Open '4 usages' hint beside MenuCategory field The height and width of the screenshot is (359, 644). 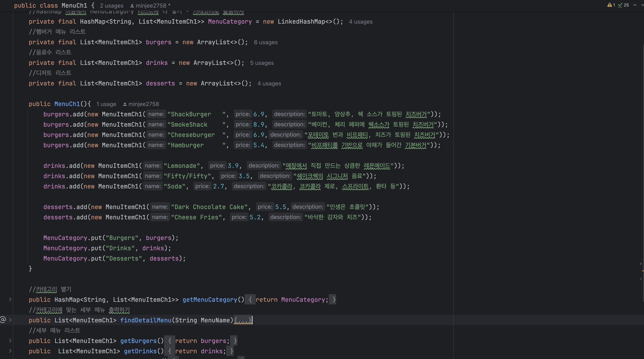click(361, 22)
